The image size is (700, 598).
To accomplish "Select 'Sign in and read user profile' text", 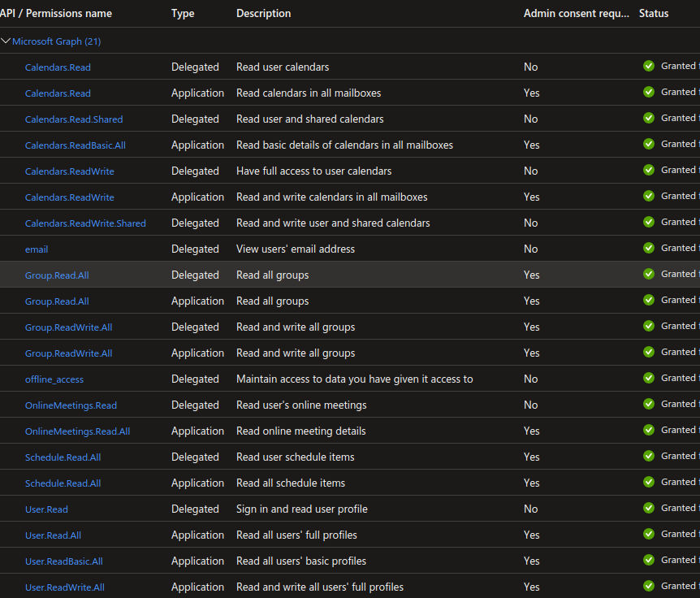I will point(302,509).
